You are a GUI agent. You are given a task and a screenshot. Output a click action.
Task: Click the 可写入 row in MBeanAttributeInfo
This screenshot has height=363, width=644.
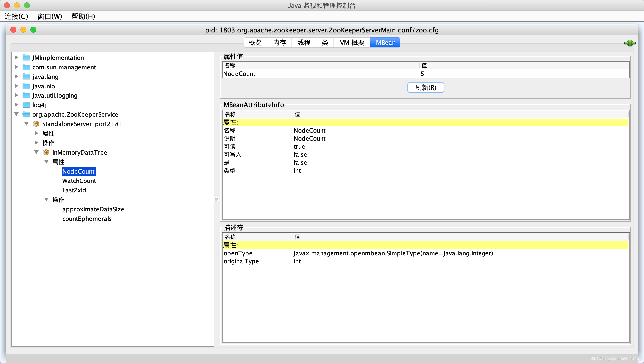click(425, 155)
